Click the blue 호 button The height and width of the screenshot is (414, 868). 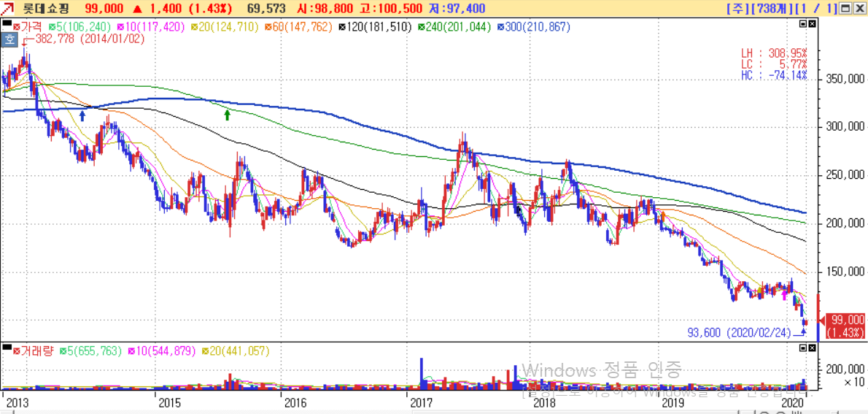[x=9, y=39]
